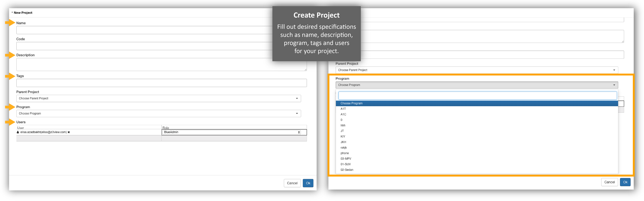Click the New Project dialog title
Image resolution: width=644 pixels, height=201 pixels.
pos(23,13)
